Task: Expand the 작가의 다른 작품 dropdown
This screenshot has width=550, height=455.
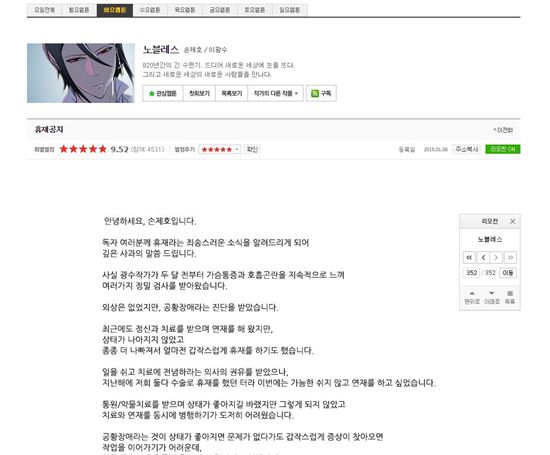Action: pyautogui.click(x=276, y=93)
